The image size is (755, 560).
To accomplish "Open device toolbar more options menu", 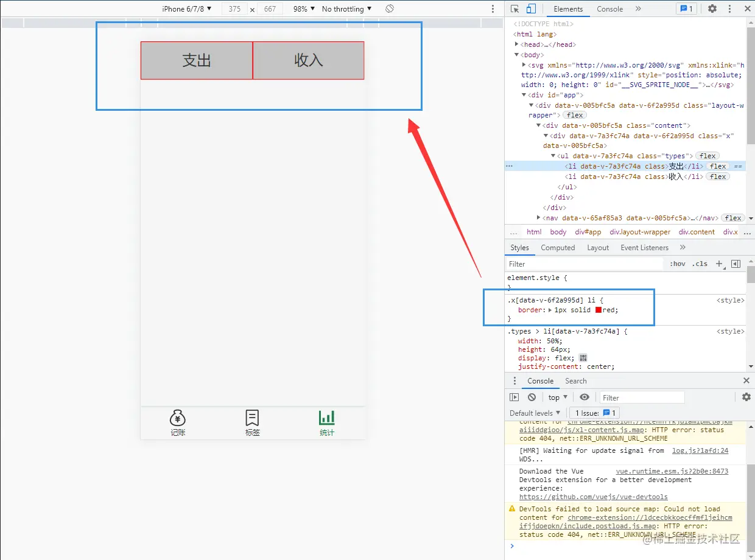I will coord(493,9).
